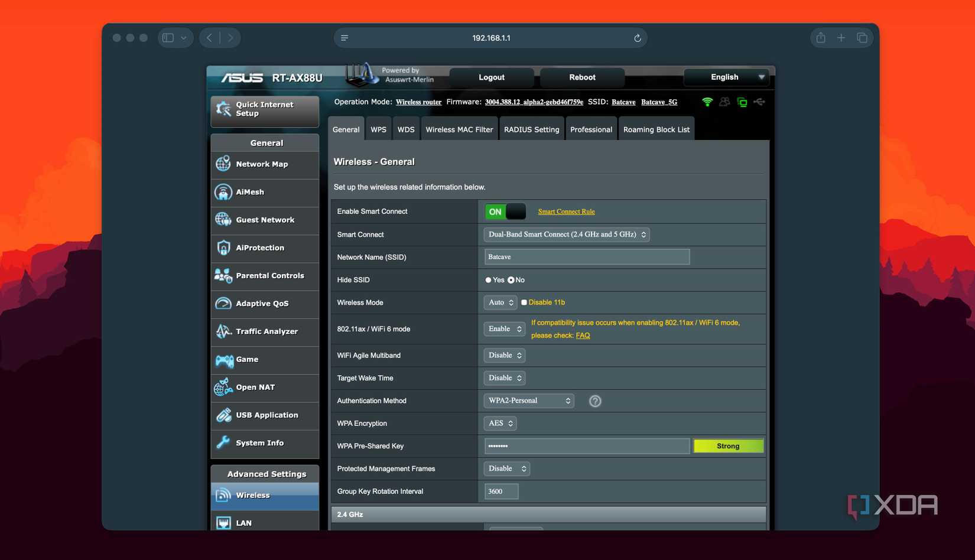The width and height of the screenshot is (975, 560).
Task: Switch to the Professional tab
Action: tap(591, 129)
